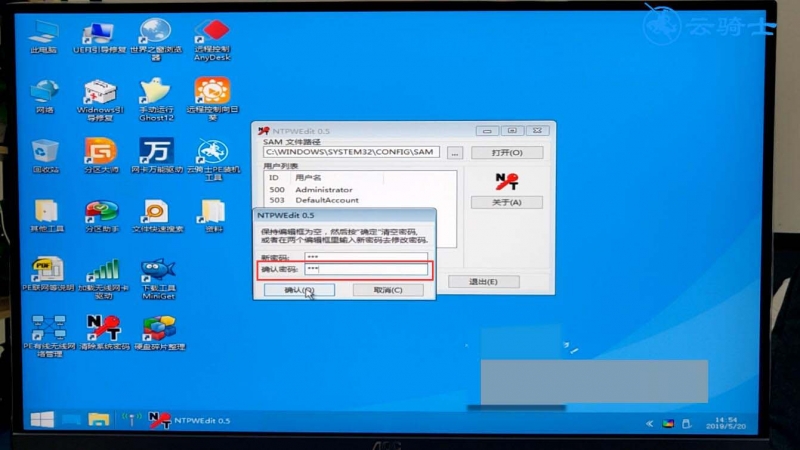Open the Windows Start button
This screenshot has height=450, width=800.
pos(42,420)
